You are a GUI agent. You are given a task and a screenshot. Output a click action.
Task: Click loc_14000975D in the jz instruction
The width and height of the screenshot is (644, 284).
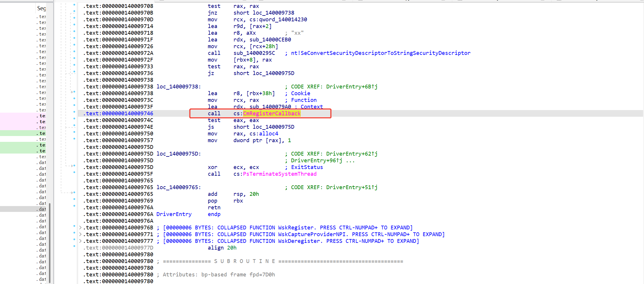point(273,73)
